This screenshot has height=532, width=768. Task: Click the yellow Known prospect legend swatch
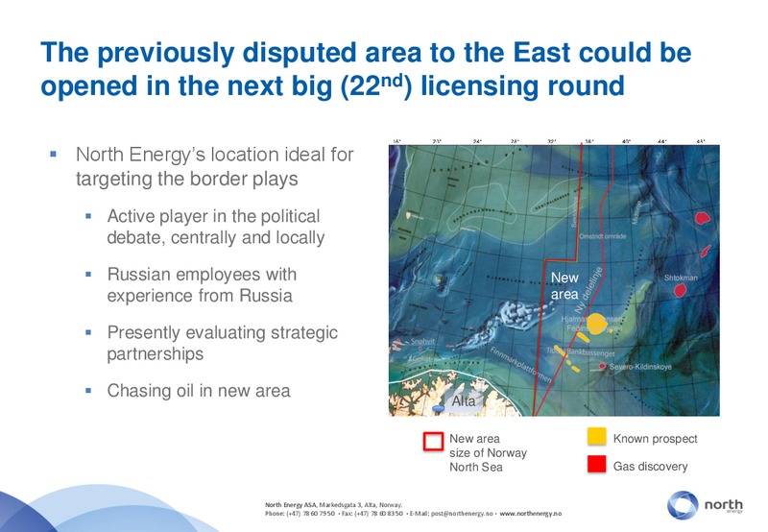click(596, 436)
